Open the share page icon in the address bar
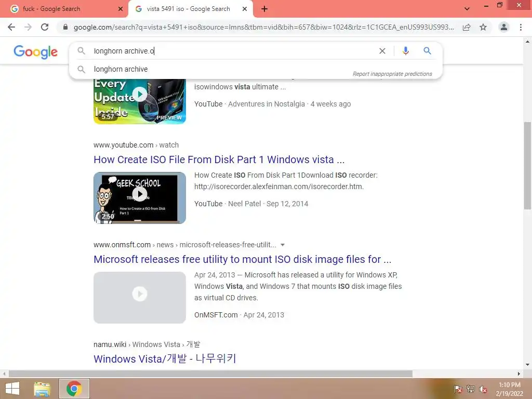532x399 pixels. [x=467, y=27]
